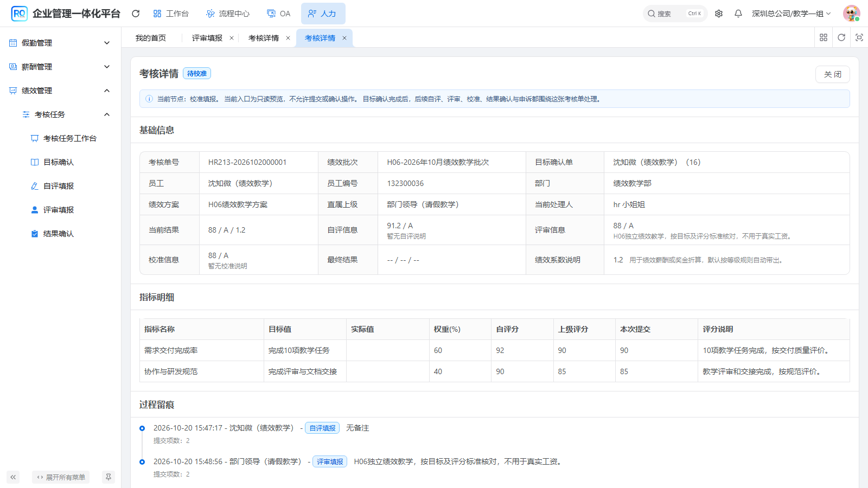Click the 需求交付完成率 indicator row name
This screenshot has width=868, height=488.
click(x=171, y=350)
